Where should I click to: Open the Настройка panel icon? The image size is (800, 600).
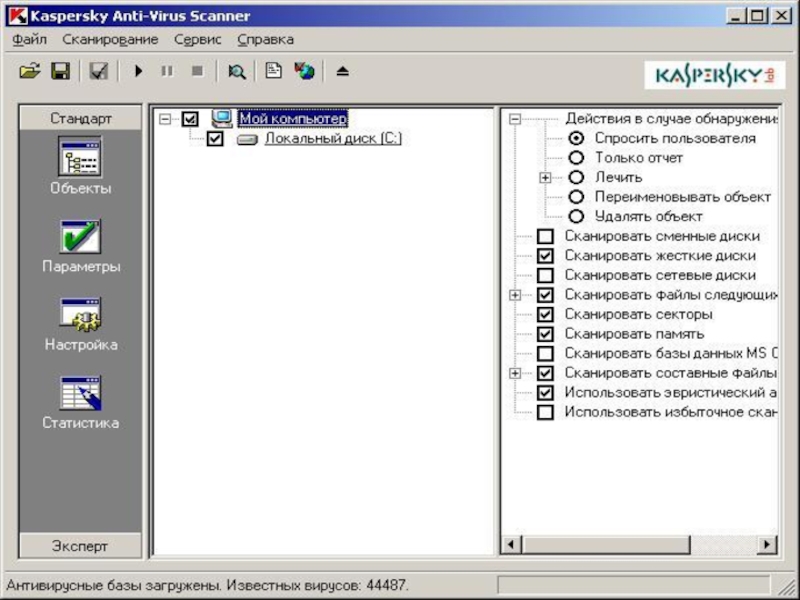[80, 314]
